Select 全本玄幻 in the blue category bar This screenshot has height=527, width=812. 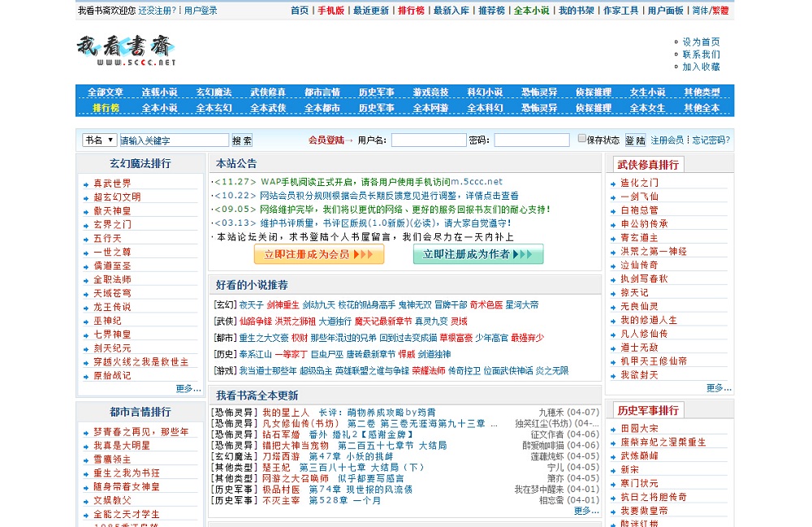click(x=214, y=108)
